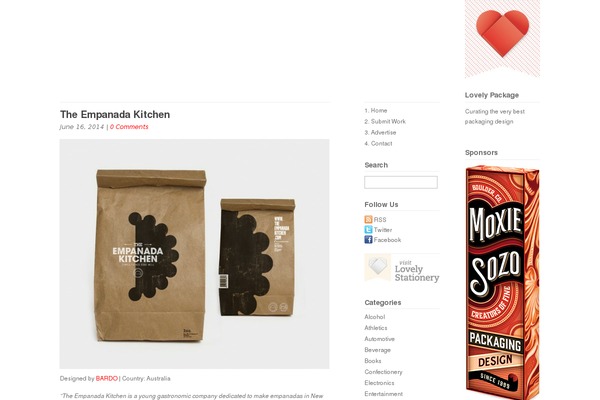Follow the BARDO designer link
Viewport: 600px width, 400px height.
[x=106, y=379]
